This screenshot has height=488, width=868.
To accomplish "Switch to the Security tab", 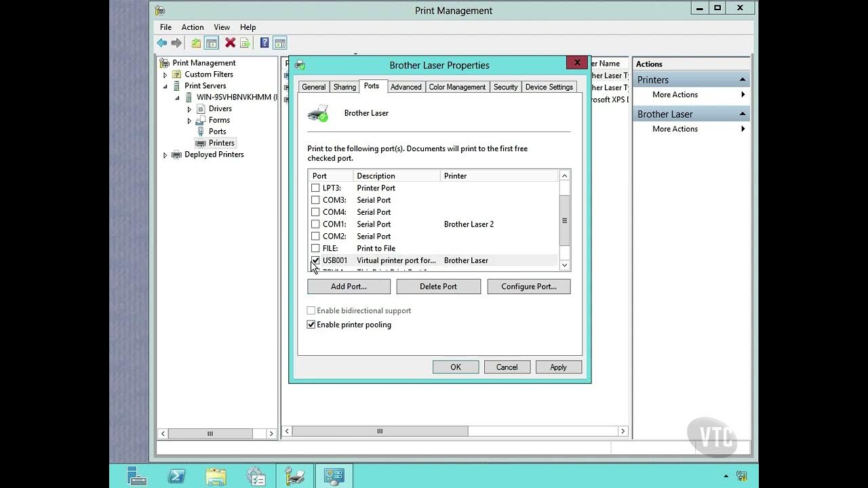I will (506, 87).
